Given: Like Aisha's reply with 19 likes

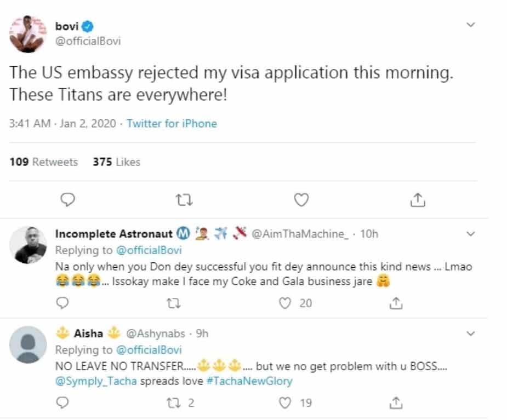Looking at the screenshot, I should coord(285,403).
